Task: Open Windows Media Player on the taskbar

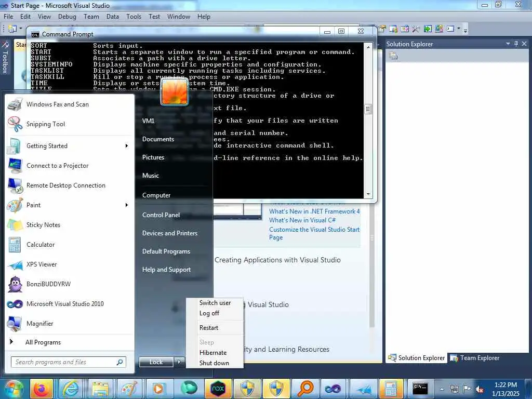Action: (x=158, y=389)
